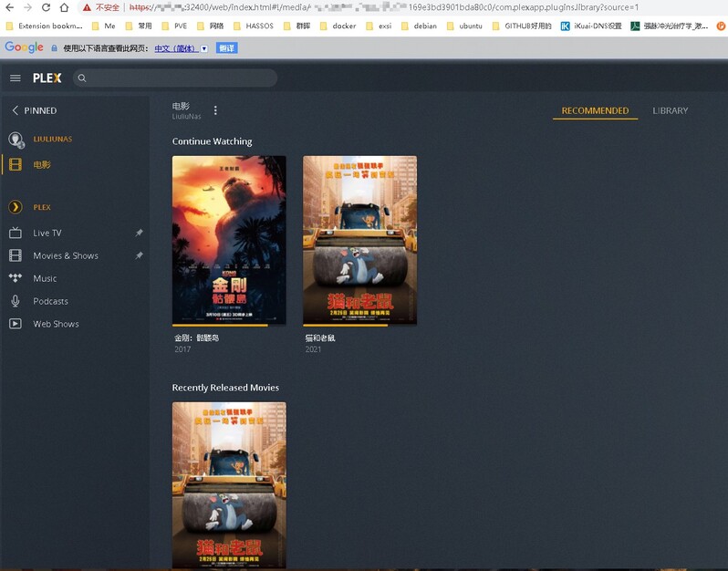The width and height of the screenshot is (728, 571).
Task: Click the 金刚：骷髅岛 title link
Action: [x=196, y=338]
